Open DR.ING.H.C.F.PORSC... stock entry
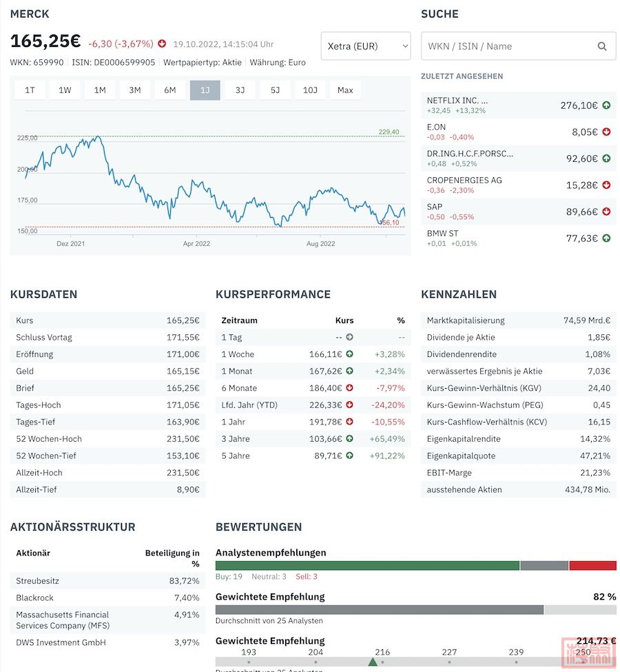The image size is (620, 672). tap(519, 158)
